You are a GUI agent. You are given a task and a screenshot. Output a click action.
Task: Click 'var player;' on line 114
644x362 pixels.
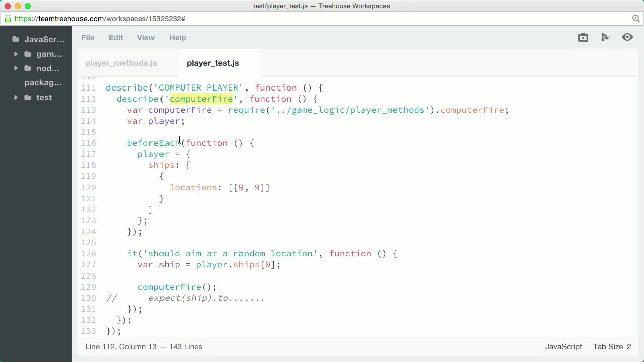(156, 121)
